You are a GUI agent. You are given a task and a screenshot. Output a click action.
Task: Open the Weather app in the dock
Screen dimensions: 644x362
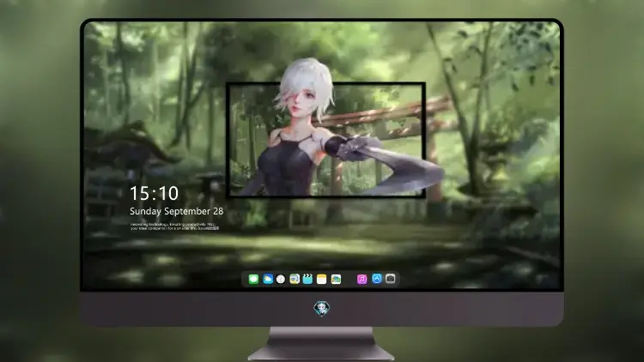pyautogui.click(x=268, y=280)
